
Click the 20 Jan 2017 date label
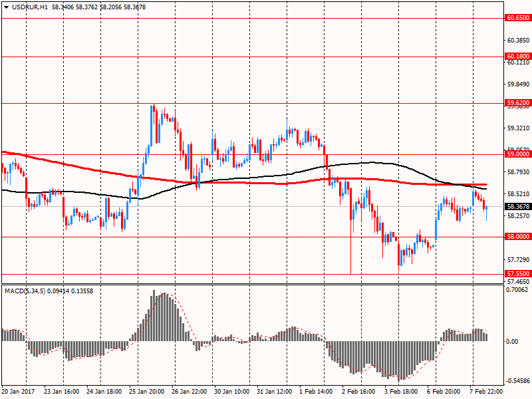pos(19,392)
